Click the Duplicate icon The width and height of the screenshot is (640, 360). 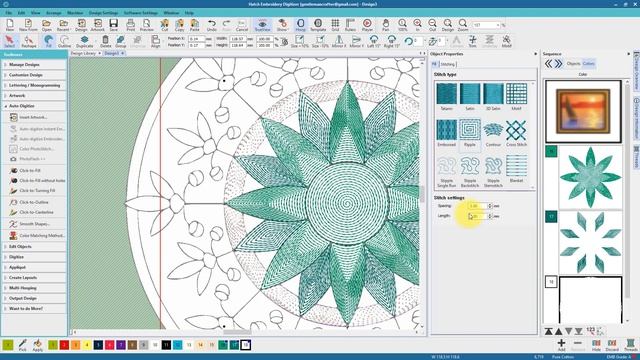[84, 41]
